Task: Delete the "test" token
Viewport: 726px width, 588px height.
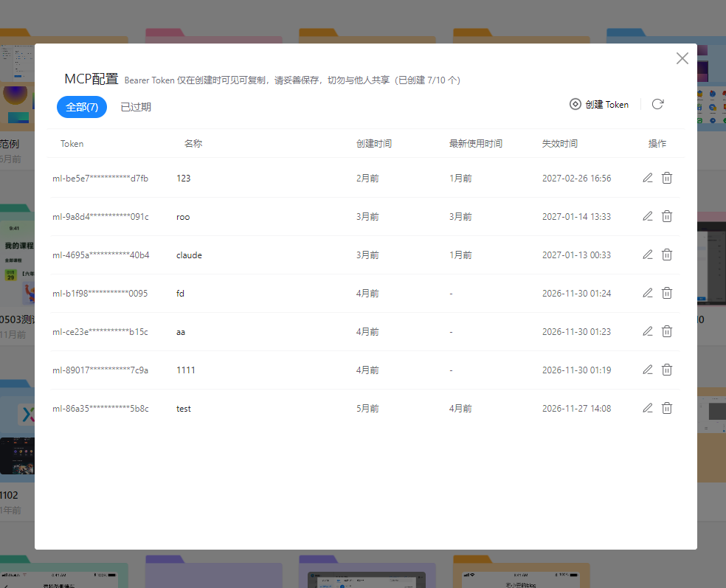Action: [667, 408]
